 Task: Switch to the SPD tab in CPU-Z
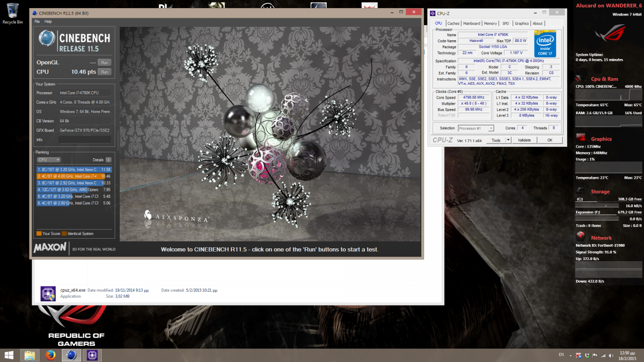(x=506, y=23)
